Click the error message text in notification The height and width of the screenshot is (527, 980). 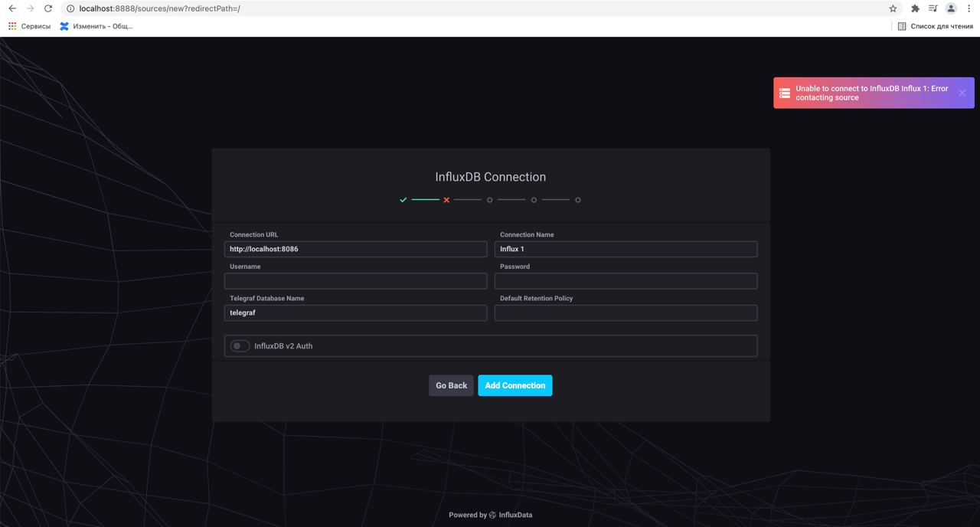[872, 93]
